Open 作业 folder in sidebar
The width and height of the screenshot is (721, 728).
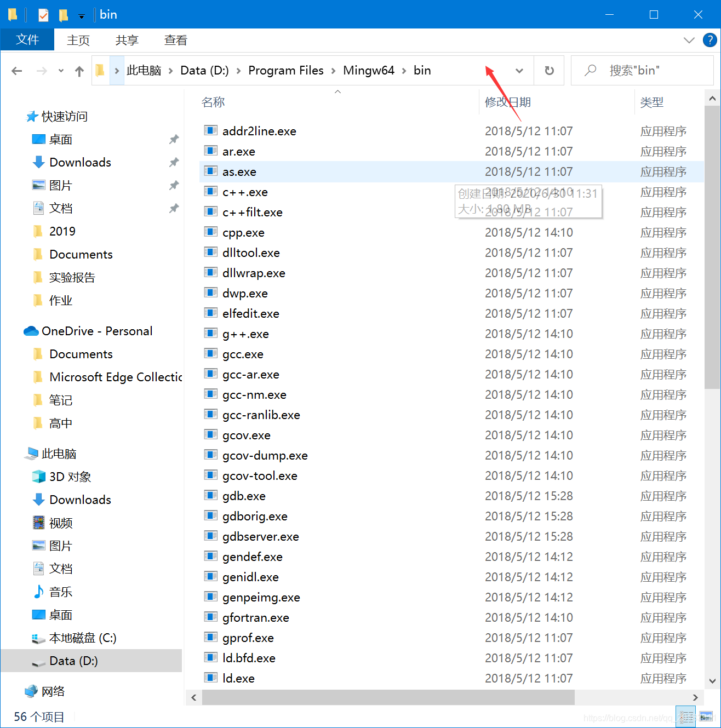point(61,300)
